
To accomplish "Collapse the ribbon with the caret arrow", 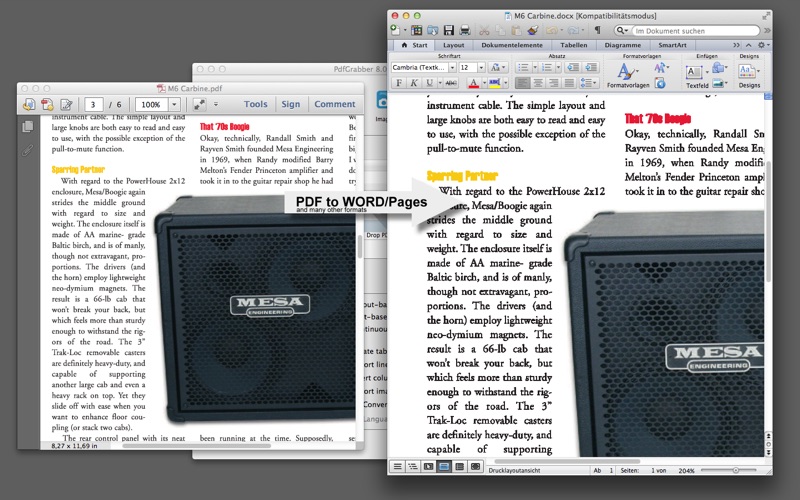I will 748,45.
